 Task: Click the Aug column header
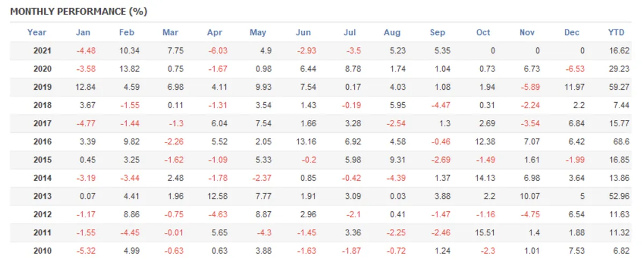point(392,33)
